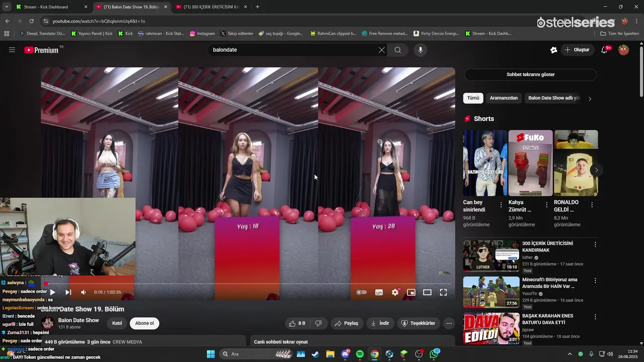Click the Katıl join button

[117, 323]
